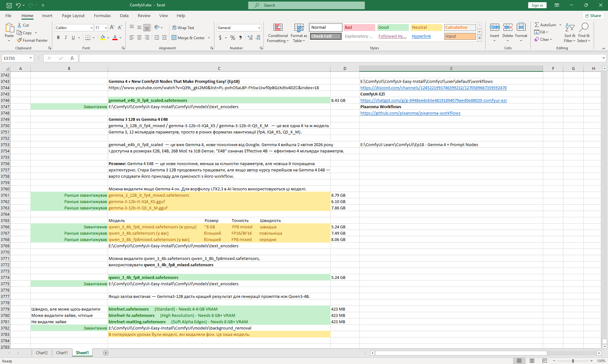
Task: Add a new sheet with plus icon
Action: (106, 353)
